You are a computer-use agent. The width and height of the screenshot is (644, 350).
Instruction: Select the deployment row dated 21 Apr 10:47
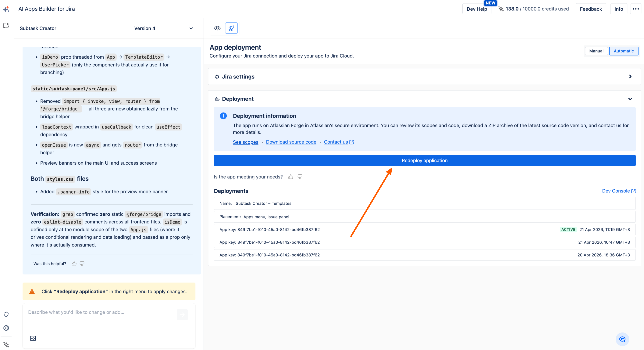point(425,242)
